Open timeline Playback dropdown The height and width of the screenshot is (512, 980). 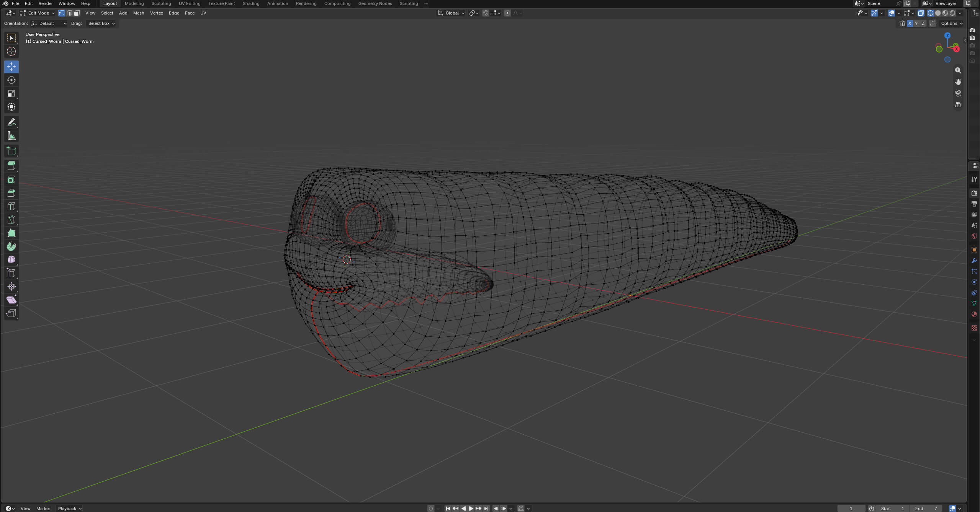[x=69, y=509]
